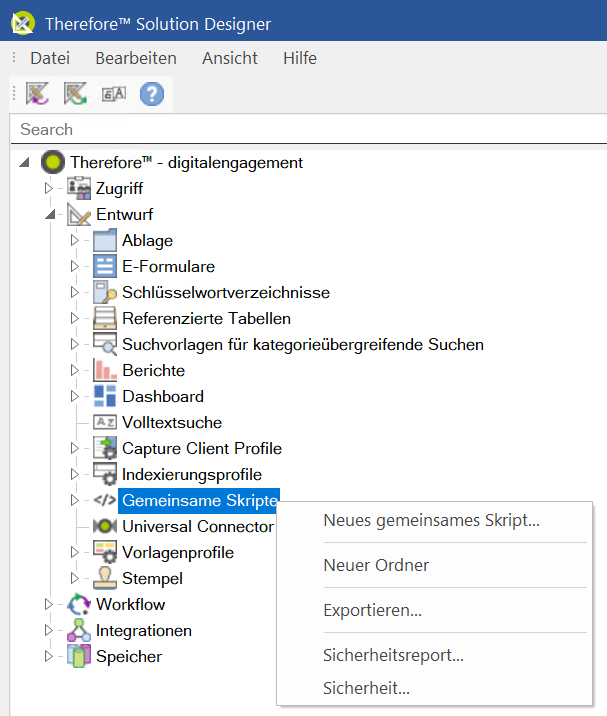Click the green circle icon beside Therefore root node

53,162
